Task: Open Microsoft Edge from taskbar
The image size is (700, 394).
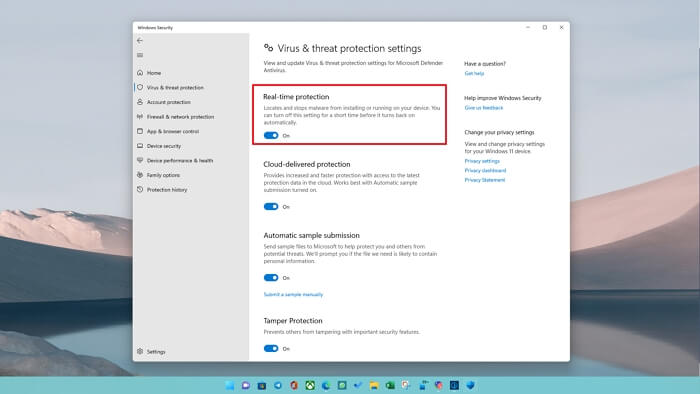Action: 326,385
